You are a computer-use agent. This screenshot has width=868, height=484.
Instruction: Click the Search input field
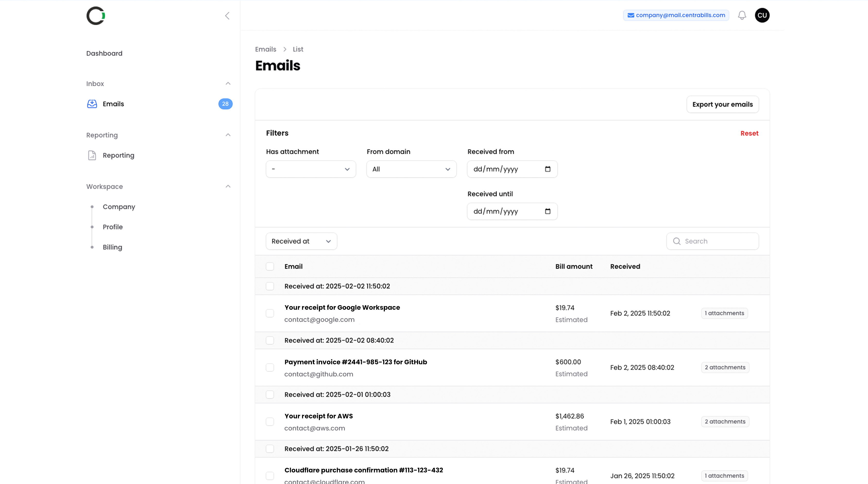(x=718, y=241)
